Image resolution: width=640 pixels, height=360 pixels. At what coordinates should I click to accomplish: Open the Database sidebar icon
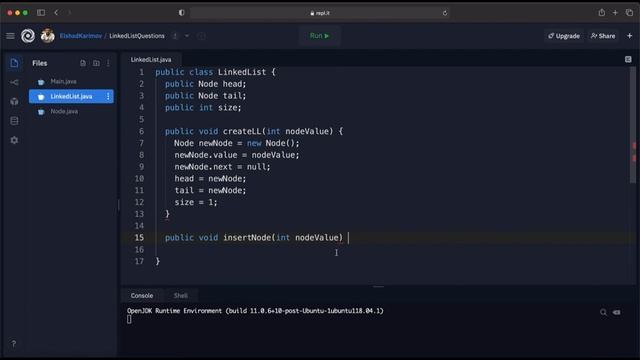[14, 121]
